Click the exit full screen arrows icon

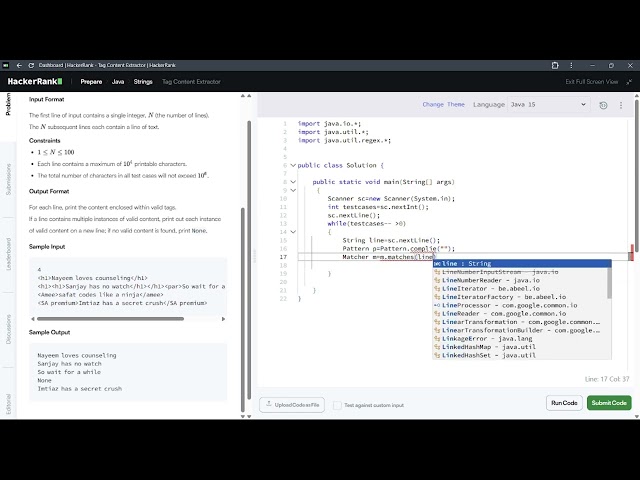(x=629, y=82)
